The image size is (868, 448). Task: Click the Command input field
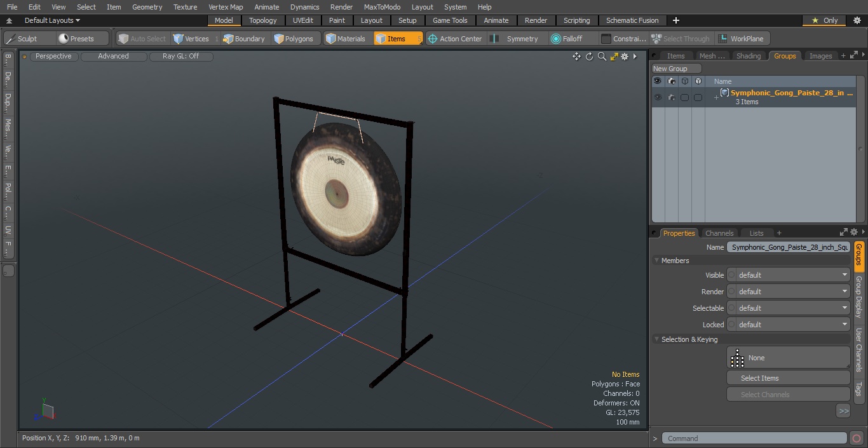[754, 438]
